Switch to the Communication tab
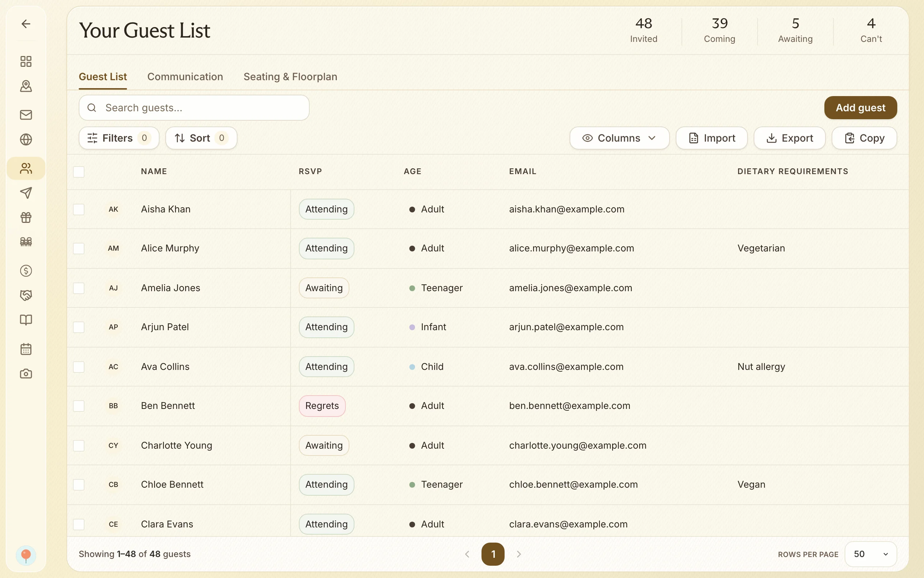This screenshot has height=578, width=924. 185,77
